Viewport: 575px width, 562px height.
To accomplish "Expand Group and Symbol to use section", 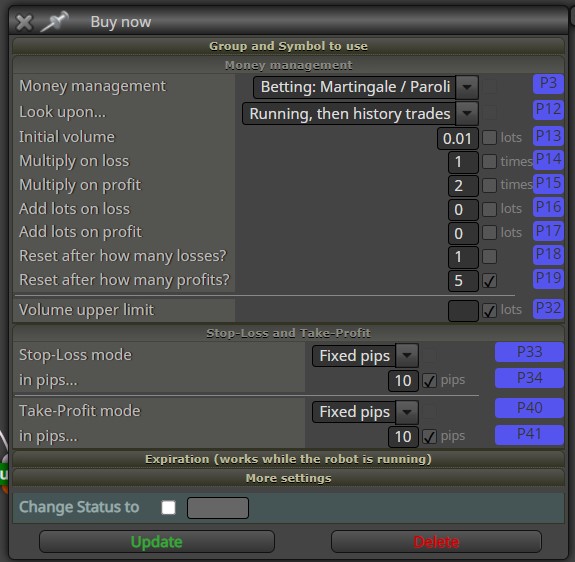I will [288, 46].
